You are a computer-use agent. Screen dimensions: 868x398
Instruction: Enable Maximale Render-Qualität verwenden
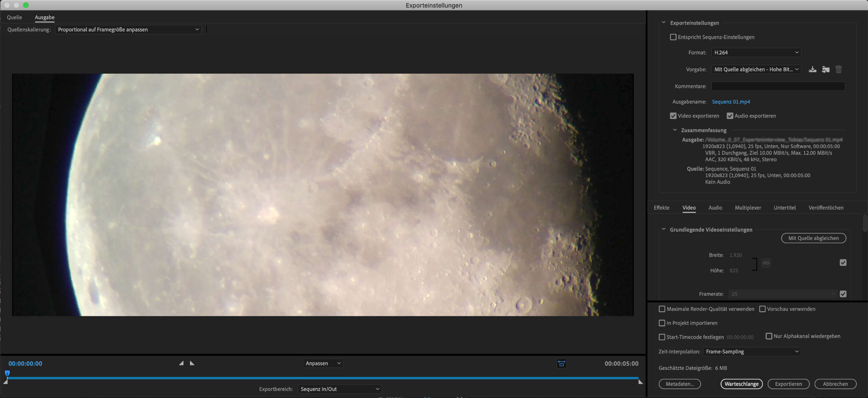click(662, 309)
